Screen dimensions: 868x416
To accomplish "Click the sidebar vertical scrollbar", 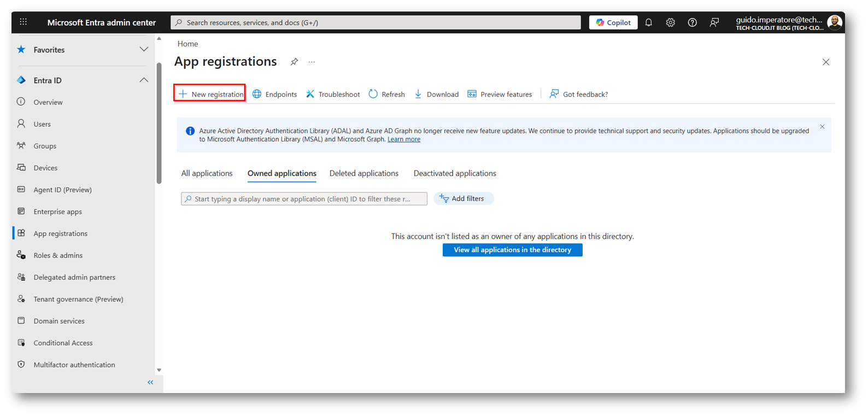I will pos(159,123).
